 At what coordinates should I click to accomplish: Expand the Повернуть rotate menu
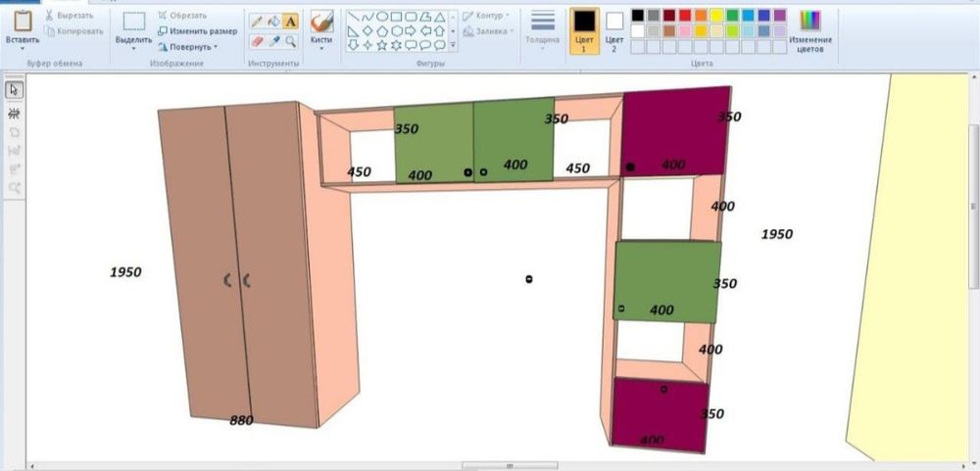pos(188,47)
